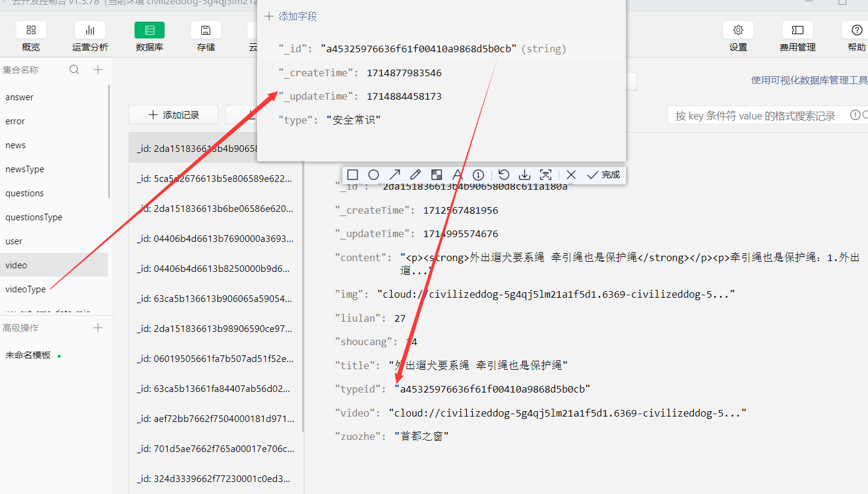Image resolution: width=868 pixels, height=494 pixels.
Task: Select the ellipse annotation tool
Action: tap(374, 174)
